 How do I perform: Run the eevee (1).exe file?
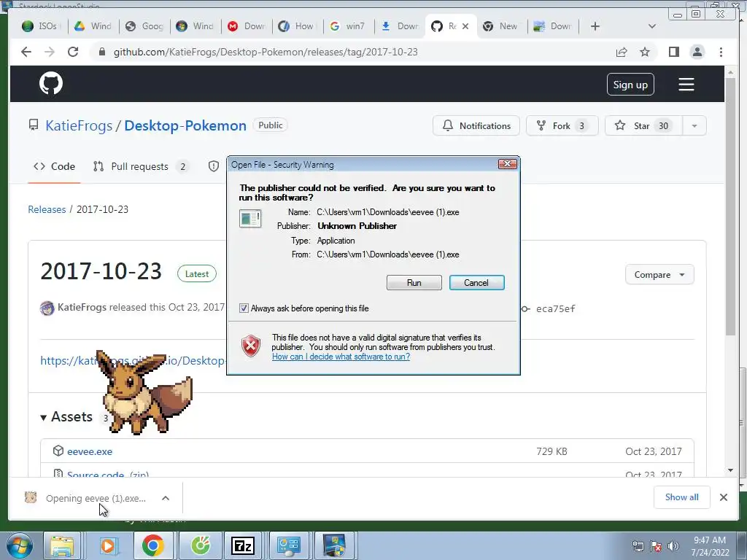(x=414, y=282)
